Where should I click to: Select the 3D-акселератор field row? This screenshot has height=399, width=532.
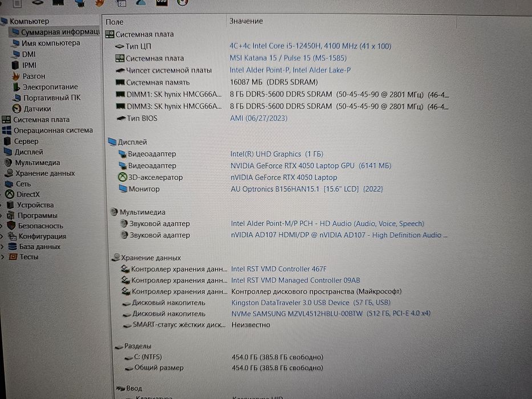(228, 177)
